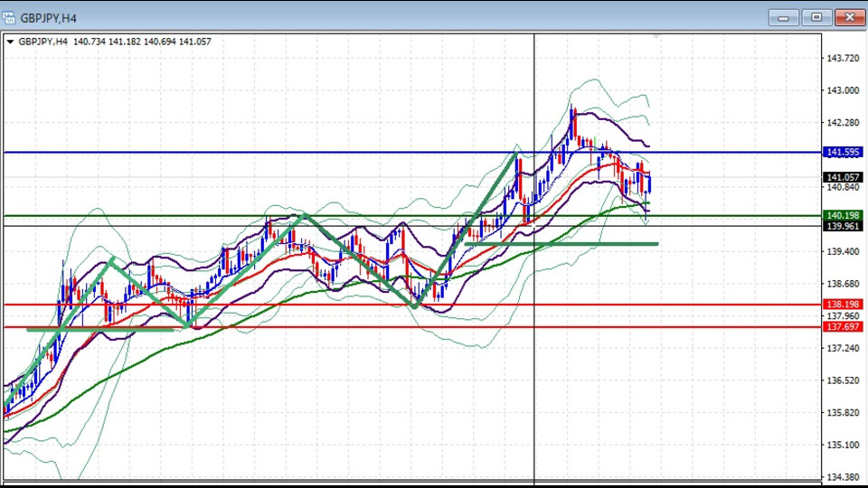Select the upper red horizontal line at 138.198
The height and width of the screenshot is (488, 868).
(412, 305)
